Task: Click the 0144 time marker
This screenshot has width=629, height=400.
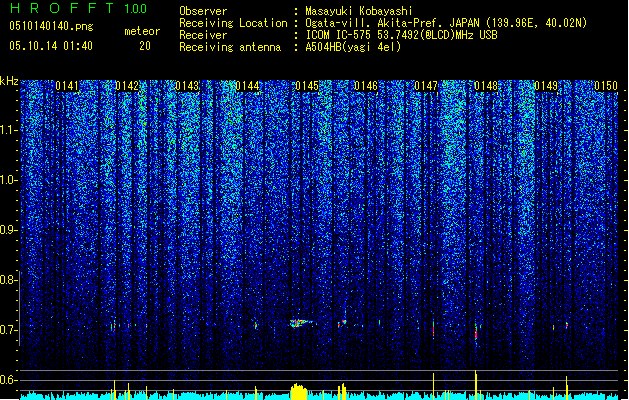Action: pyautogui.click(x=247, y=86)
